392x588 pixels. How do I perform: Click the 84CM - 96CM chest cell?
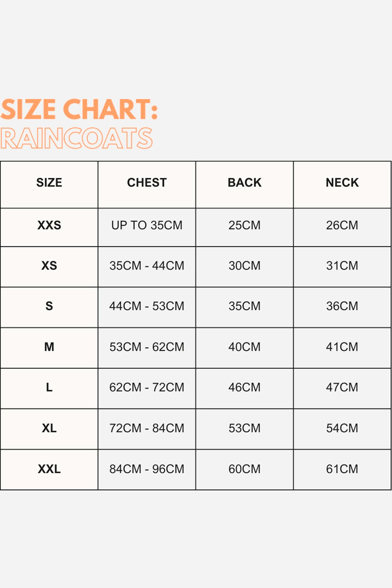click(x=147, y=469)
